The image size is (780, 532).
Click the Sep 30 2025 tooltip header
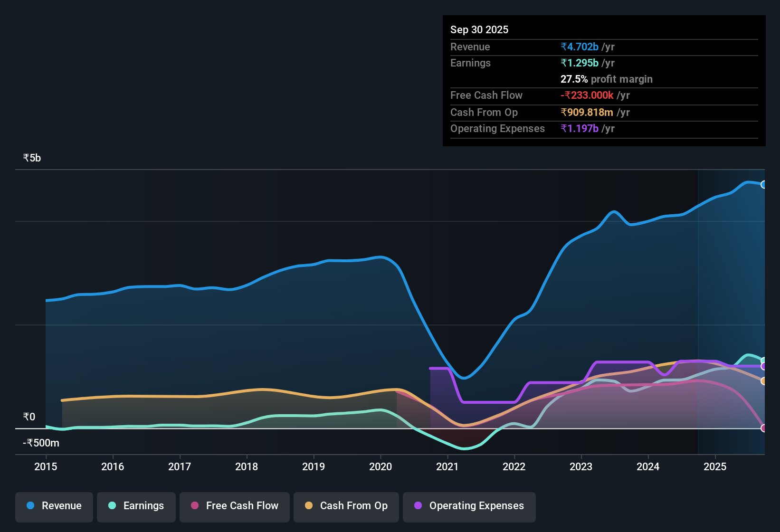[479, 29]
